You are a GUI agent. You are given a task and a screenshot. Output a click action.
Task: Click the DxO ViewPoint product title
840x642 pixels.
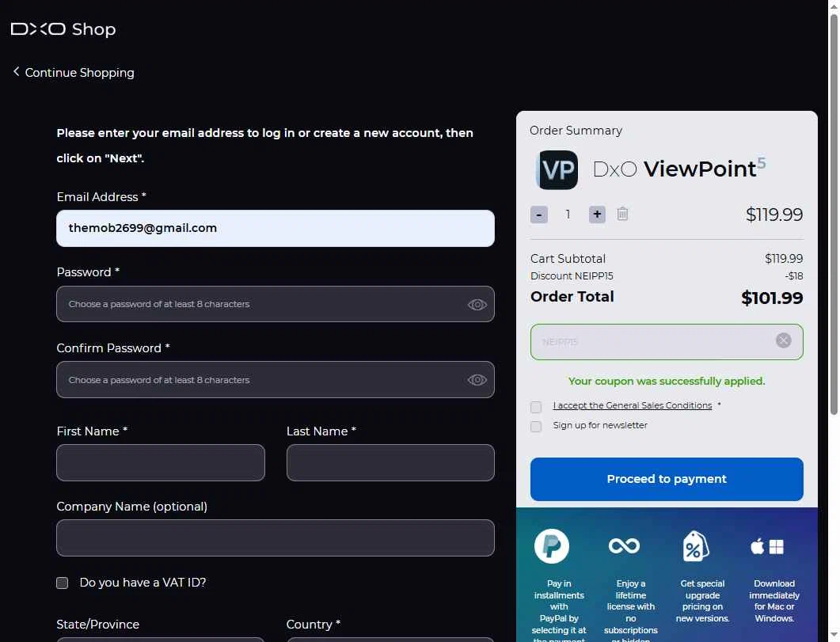click(x=679, y=169)
